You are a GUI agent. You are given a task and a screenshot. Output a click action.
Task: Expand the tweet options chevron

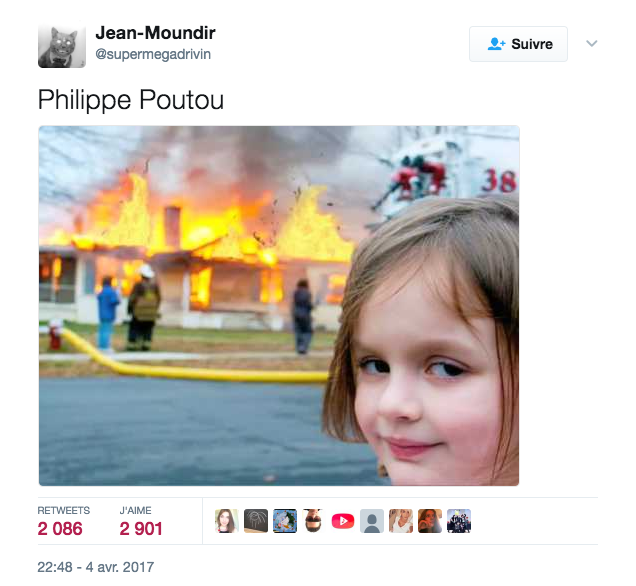[592, 43]
